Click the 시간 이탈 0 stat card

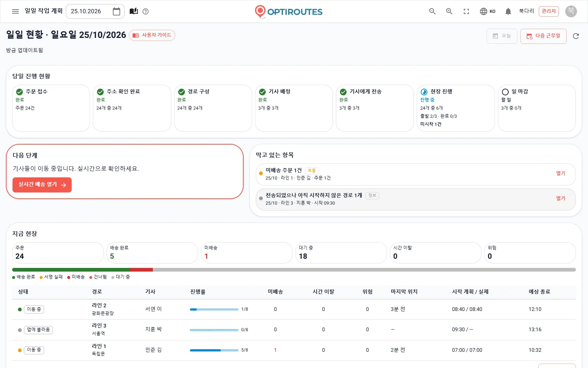point(435,253)
